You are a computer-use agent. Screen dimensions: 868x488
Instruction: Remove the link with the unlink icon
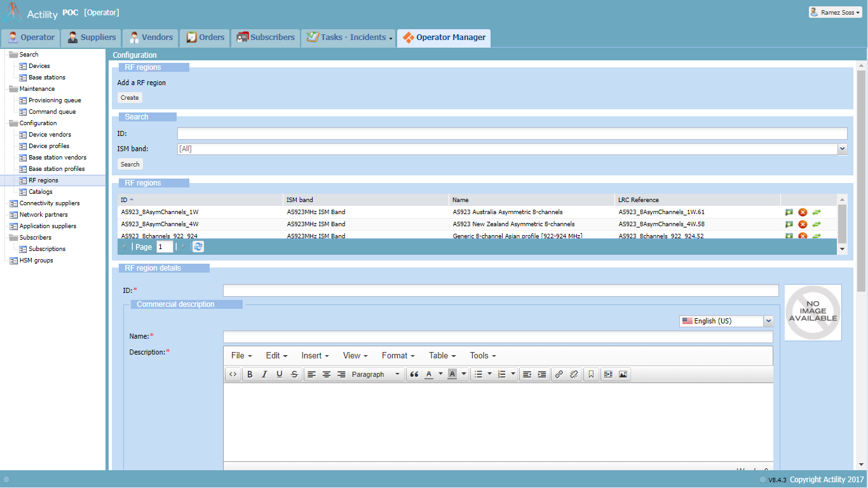pos(574,374)
